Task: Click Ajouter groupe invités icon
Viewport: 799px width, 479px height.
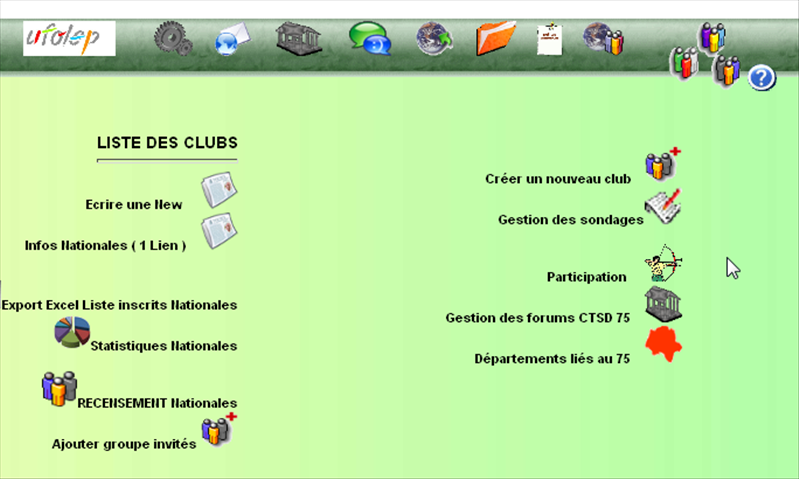Action: click(218, 429)
